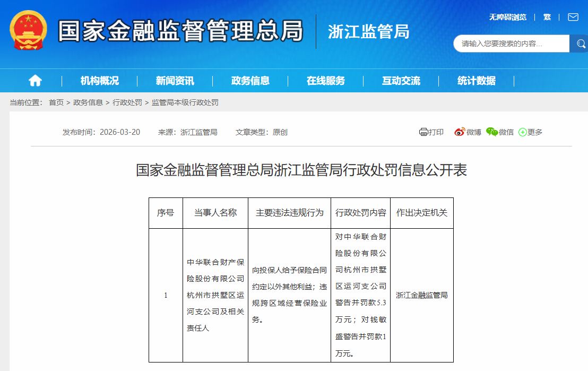Open 行政处罚 breadcrumb link
588x371 pixels.
coord(127,102)
